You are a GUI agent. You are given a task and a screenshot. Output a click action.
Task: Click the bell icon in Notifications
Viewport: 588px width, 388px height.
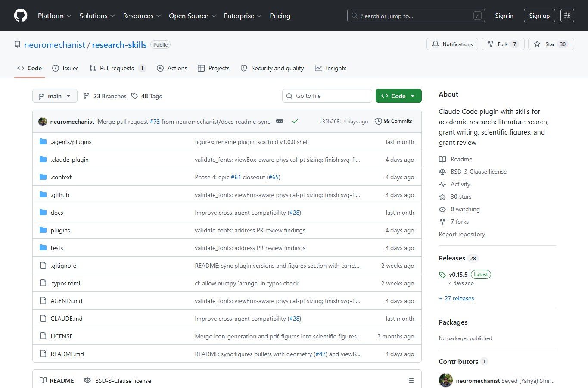(x=436, y=44)
